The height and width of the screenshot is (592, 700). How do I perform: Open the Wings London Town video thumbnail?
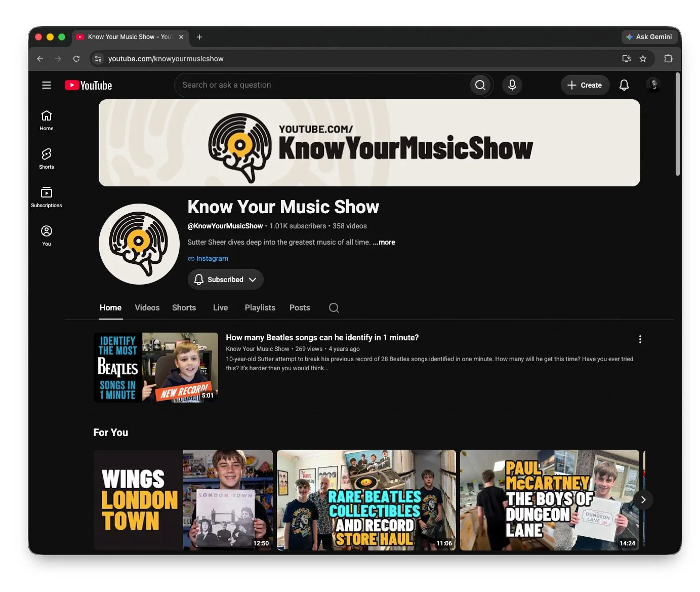[183, 500]
